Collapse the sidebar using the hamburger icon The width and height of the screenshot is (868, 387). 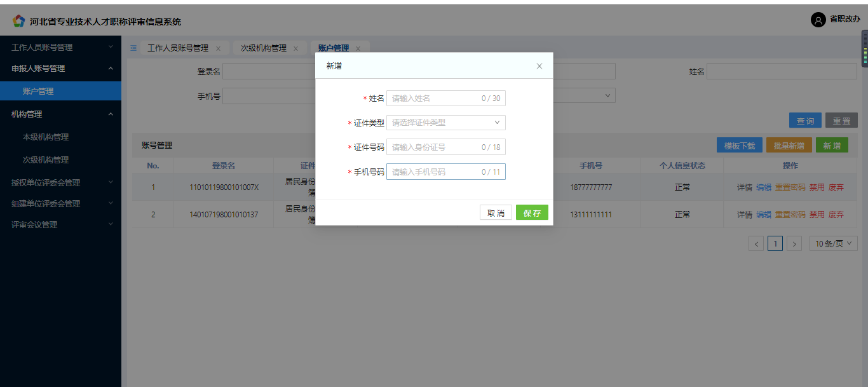tap(132, 48)
